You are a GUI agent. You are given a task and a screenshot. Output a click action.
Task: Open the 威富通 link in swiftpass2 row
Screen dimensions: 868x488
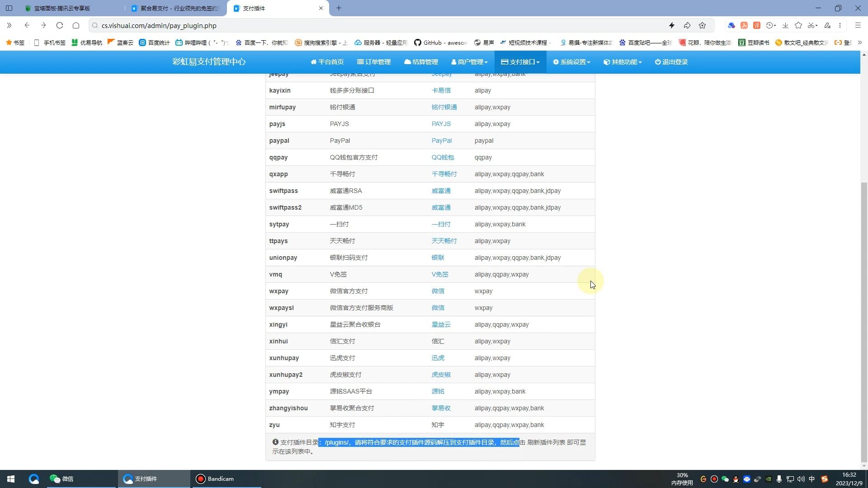coord(441,207)
